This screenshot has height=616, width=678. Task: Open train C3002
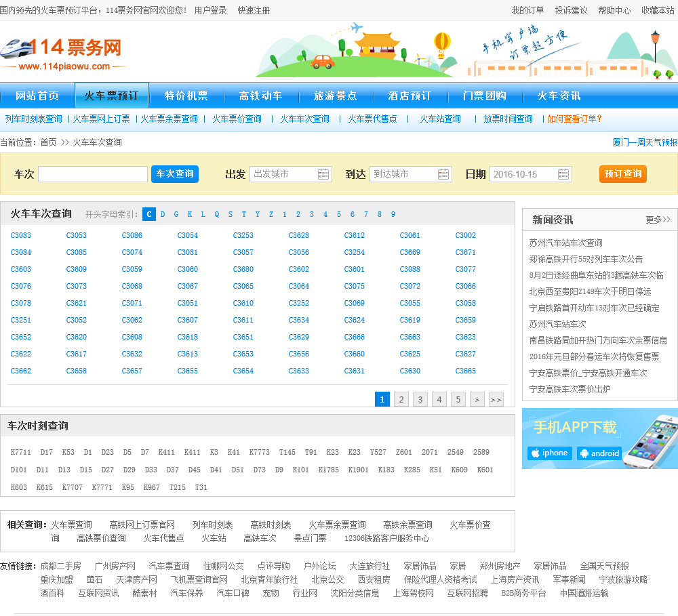[465, 235]
